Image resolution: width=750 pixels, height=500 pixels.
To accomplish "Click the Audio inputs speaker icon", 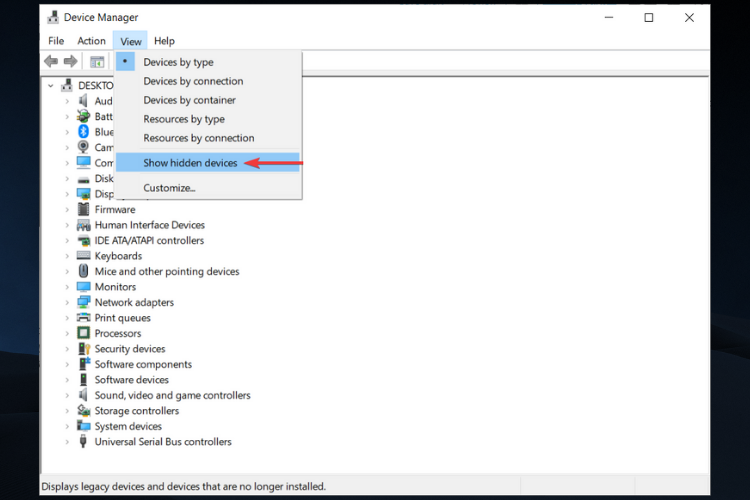I will click(x=84, y=100).
